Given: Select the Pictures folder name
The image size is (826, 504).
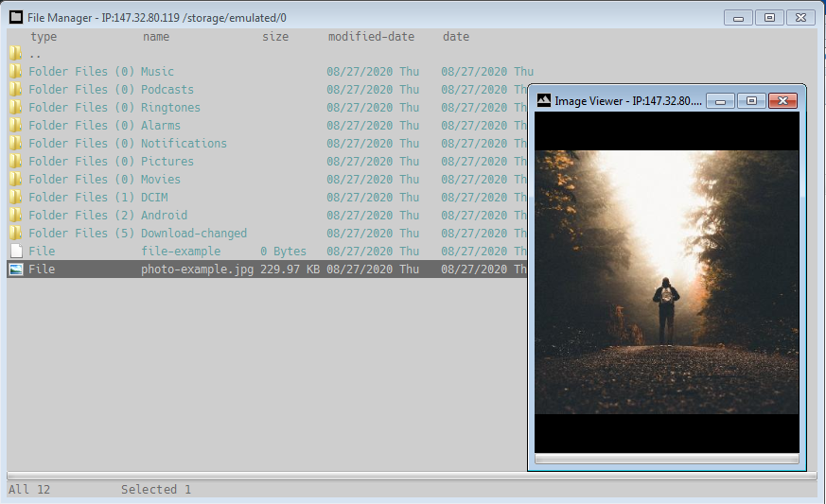Looking at the screenshot, I should pos(167,161).
